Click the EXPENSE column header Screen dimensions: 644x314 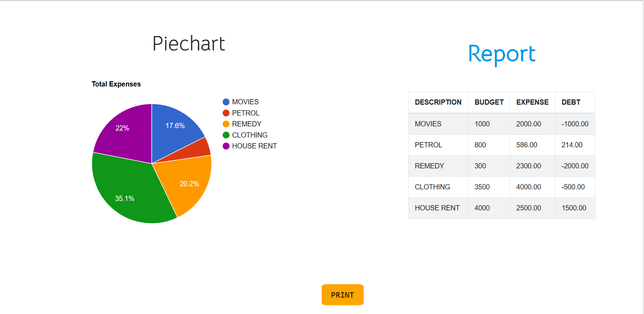(532, 102)
